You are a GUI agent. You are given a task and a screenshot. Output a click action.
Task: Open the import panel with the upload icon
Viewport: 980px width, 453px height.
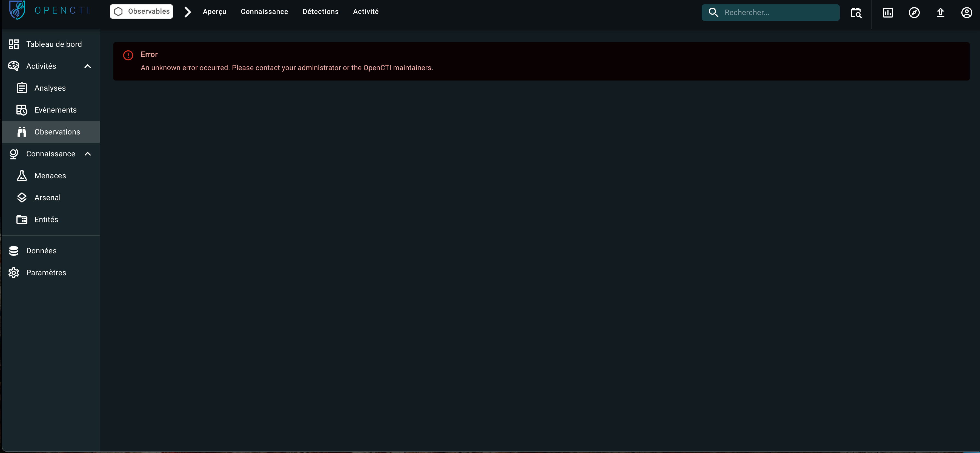[x=941, y=12]
